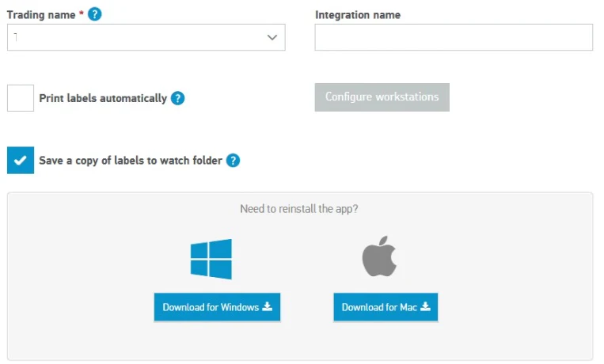Expand the Trading name chevron arrow

(272, 37)
